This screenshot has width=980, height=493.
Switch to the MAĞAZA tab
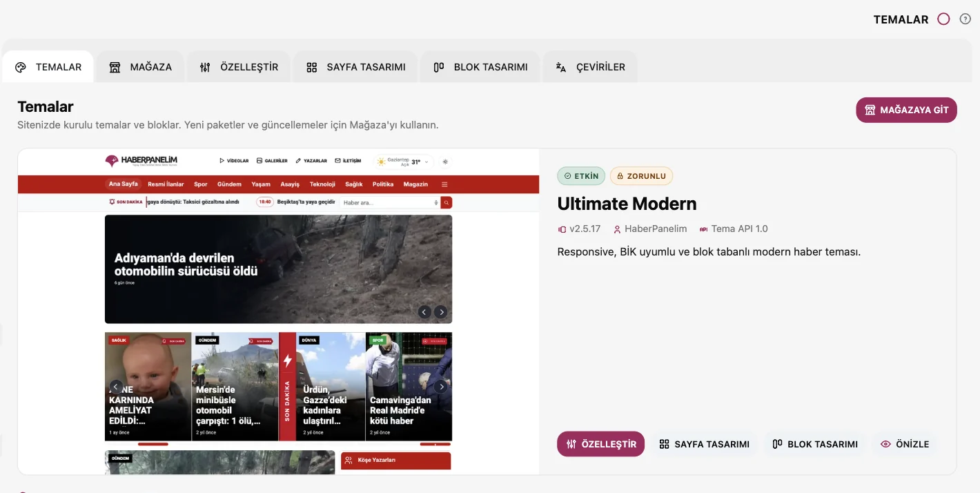coord(140,67)
